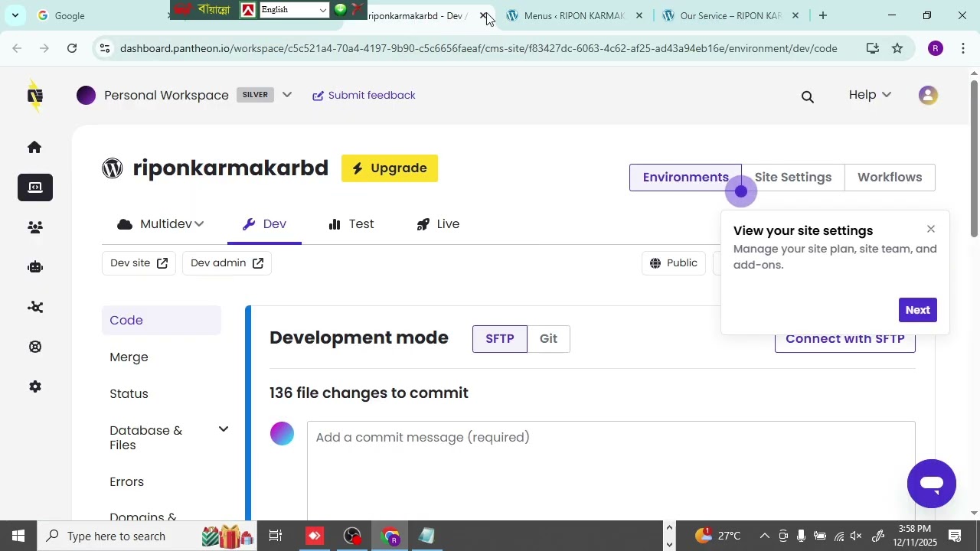The height and width of the screenshot is (551, 980).
Task: Click Connect with SFTP button
Action: pyautogui.click(x=845, y=340)
